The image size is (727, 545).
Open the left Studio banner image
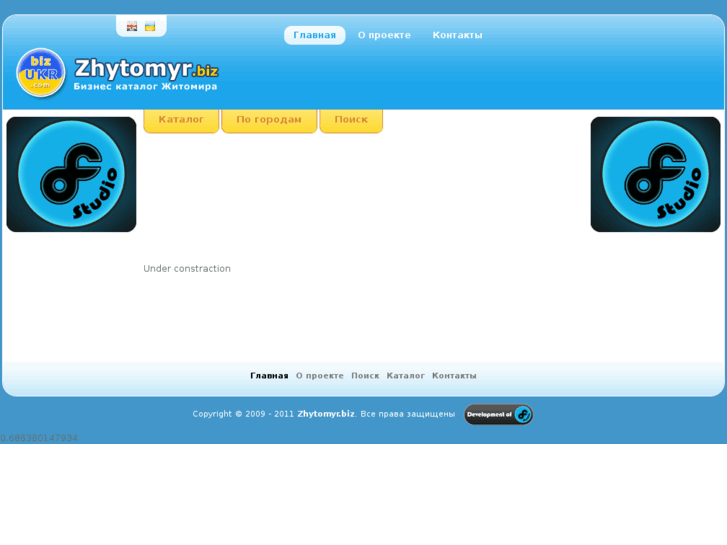71,174
